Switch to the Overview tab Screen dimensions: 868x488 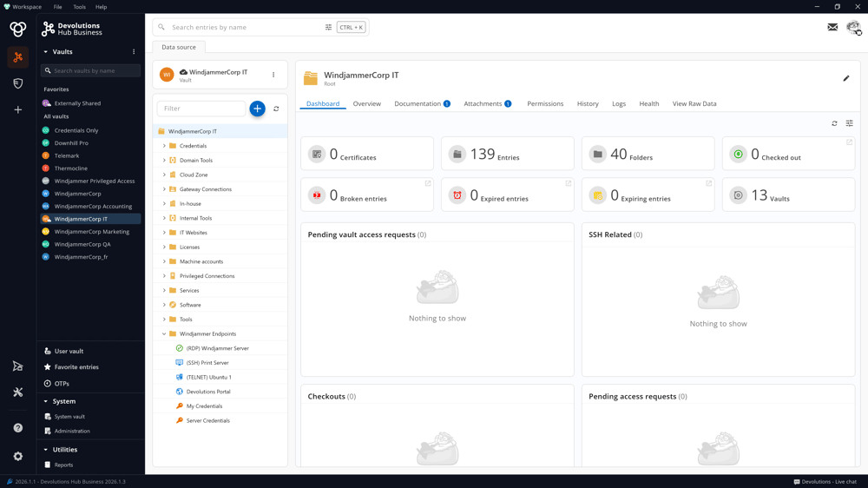(367, 103)
